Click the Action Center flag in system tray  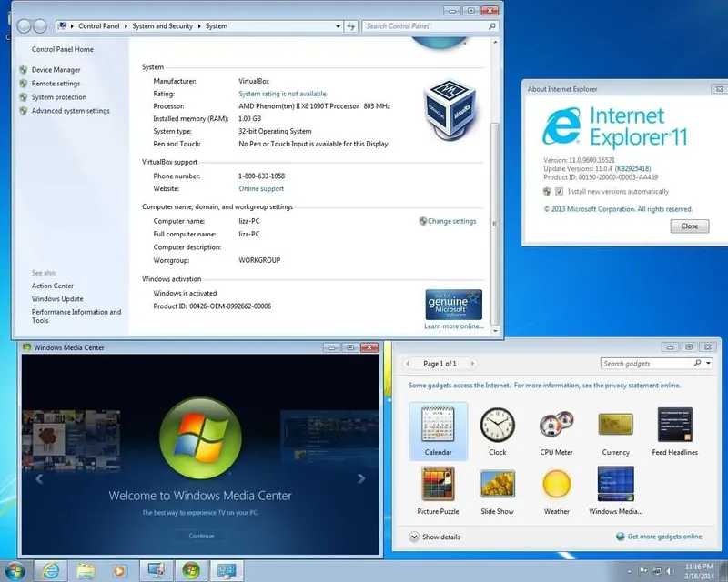tap(643, 571)
